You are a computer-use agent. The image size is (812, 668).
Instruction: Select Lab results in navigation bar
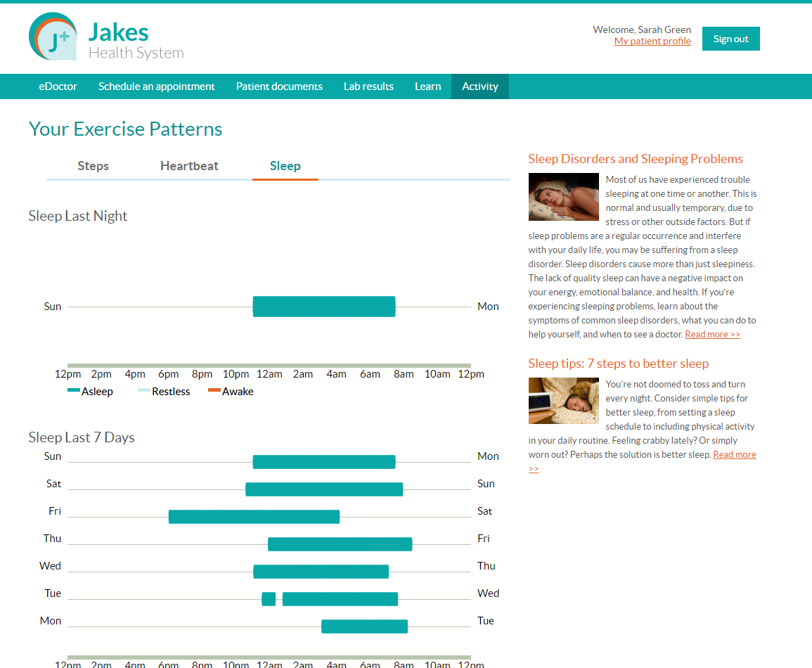(x=368, y=86)
